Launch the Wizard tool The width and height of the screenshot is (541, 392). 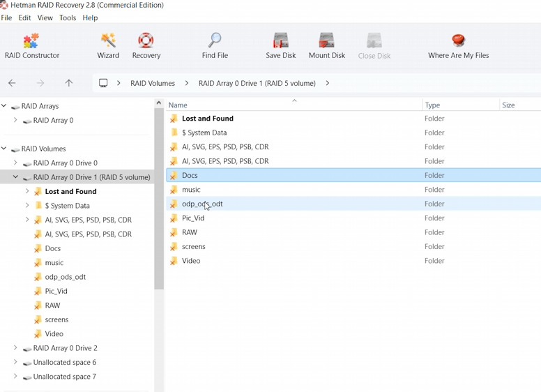click(108, 46)
